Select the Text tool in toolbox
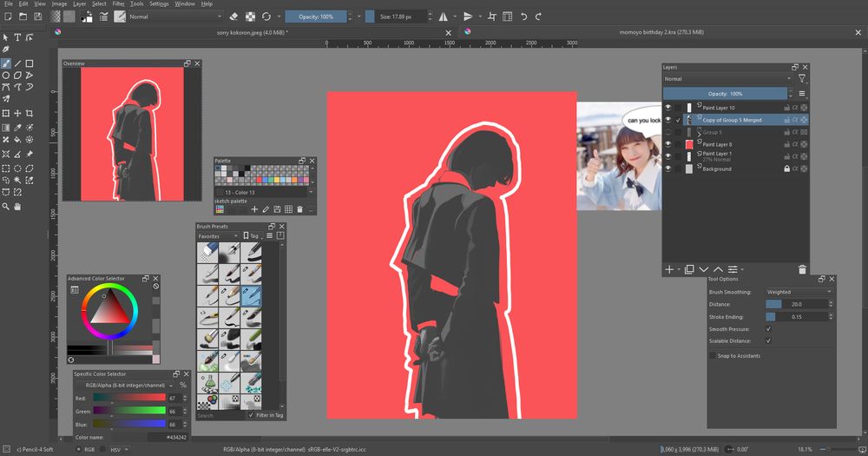This screenshot has width=868, height=456. (17, 37)
